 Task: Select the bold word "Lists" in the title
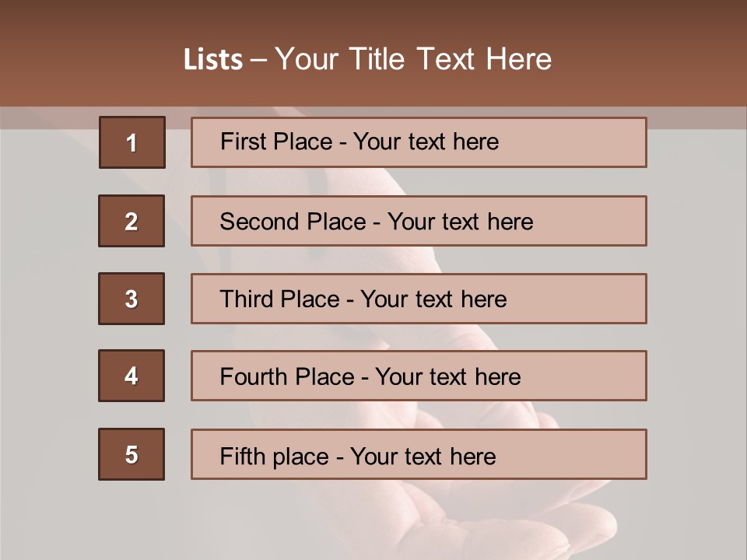[x=212, y=60]
